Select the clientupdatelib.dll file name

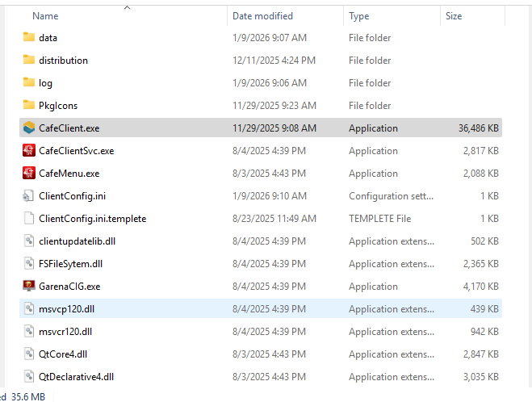coord(77,241)
